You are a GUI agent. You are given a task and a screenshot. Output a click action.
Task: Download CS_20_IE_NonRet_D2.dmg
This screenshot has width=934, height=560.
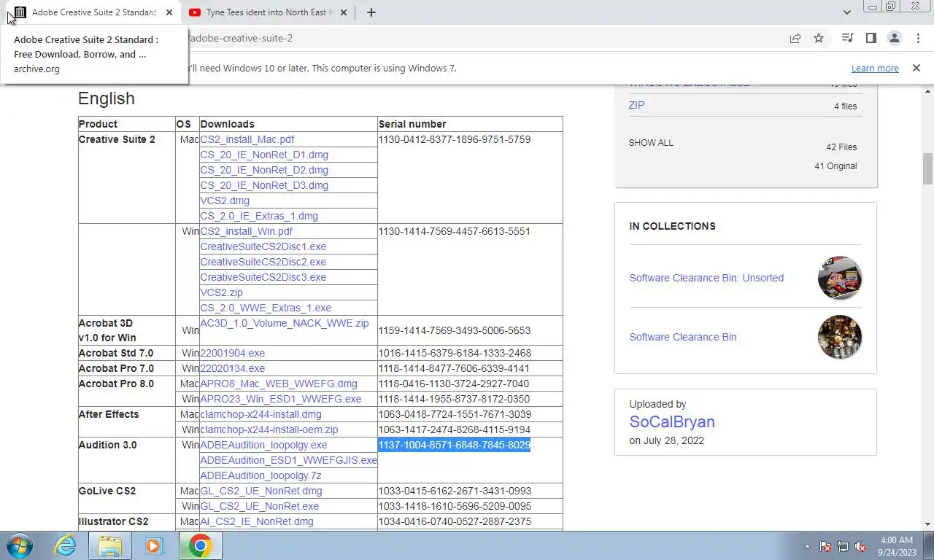tap(264, 170)
